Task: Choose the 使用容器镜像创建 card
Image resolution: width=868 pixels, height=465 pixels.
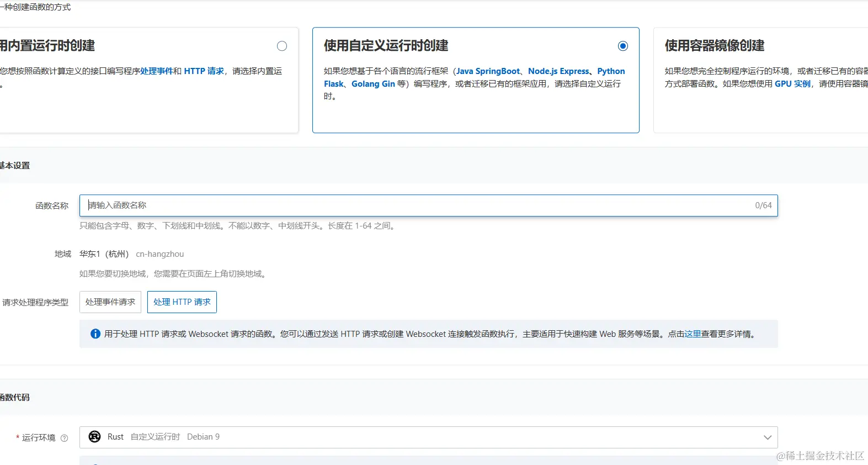Action: click(x=761, y=80)
